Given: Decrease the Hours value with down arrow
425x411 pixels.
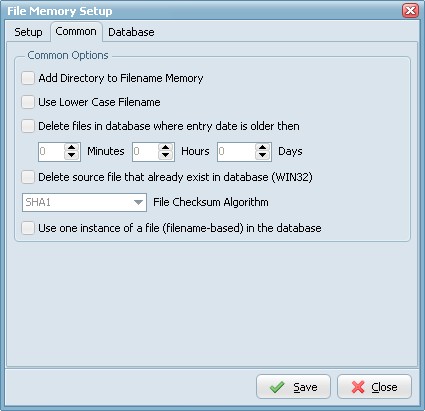Looking at the screenshot, I should pyautogui.click(x=166, y=156).
